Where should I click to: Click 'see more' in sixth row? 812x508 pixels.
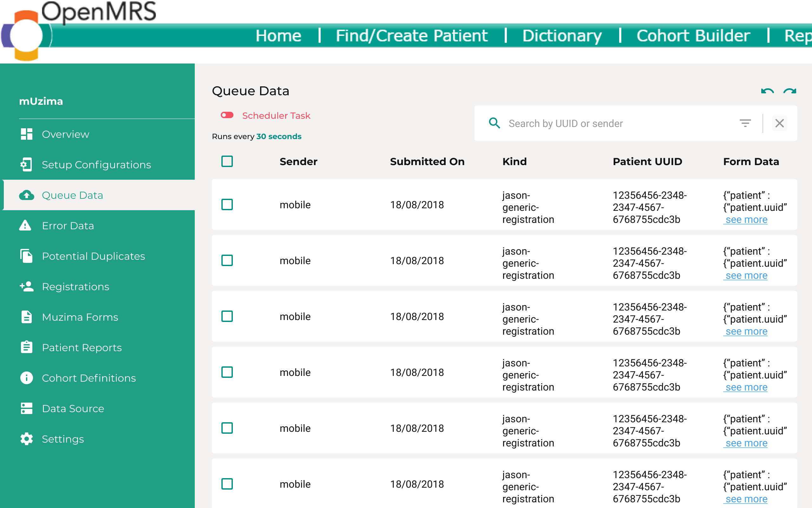(746, 499)
